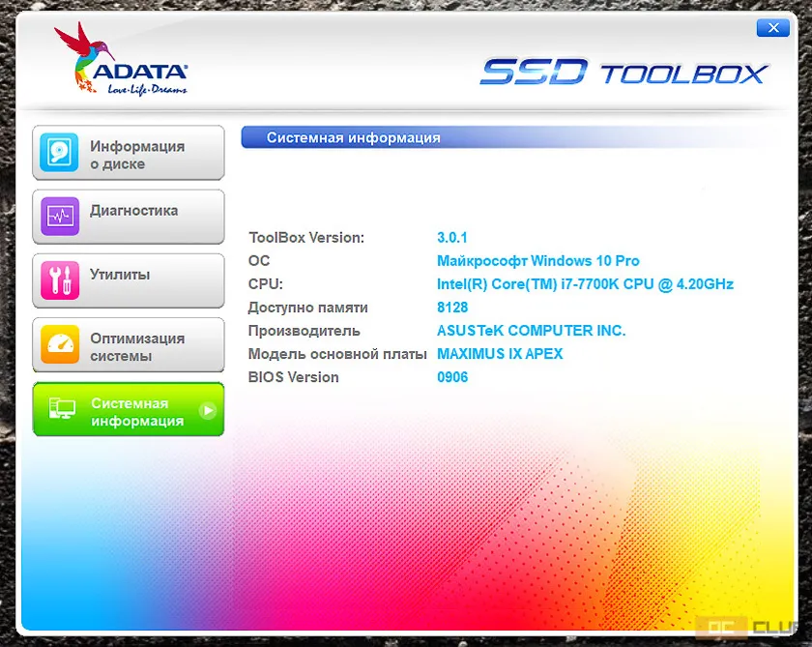The width and height of the screenshot is (812, 647).
Task: Click the SSD TOOLBOX title logo
Action: point(624,72)
